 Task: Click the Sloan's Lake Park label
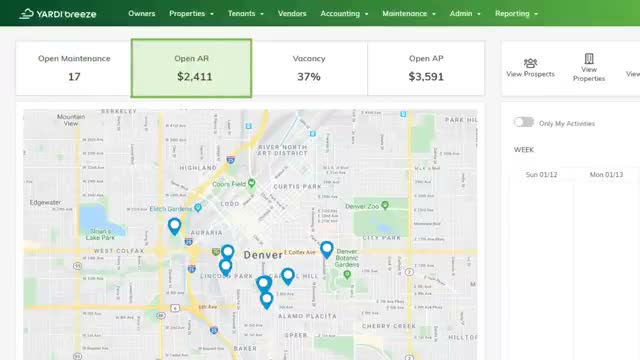coord(100,234)
